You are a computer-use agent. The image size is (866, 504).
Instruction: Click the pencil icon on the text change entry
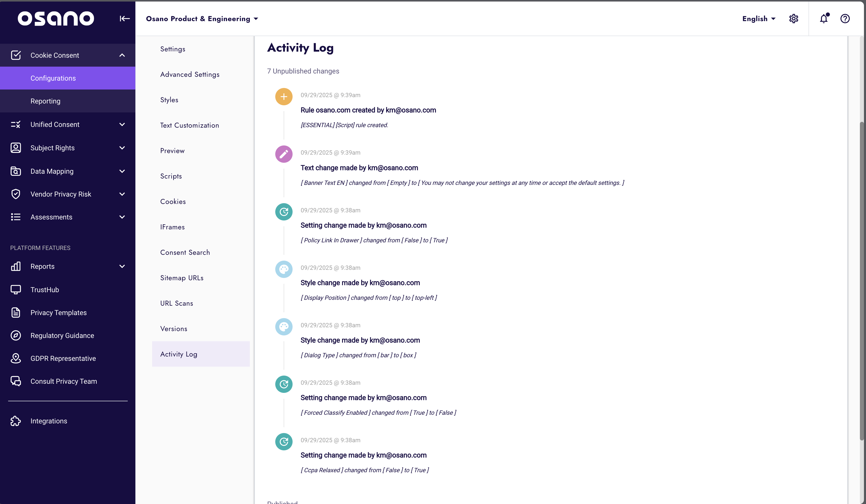(x=284, y=154)
